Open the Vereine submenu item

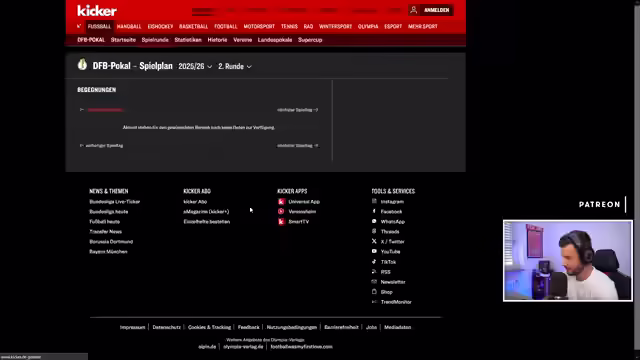pos(242,40)
